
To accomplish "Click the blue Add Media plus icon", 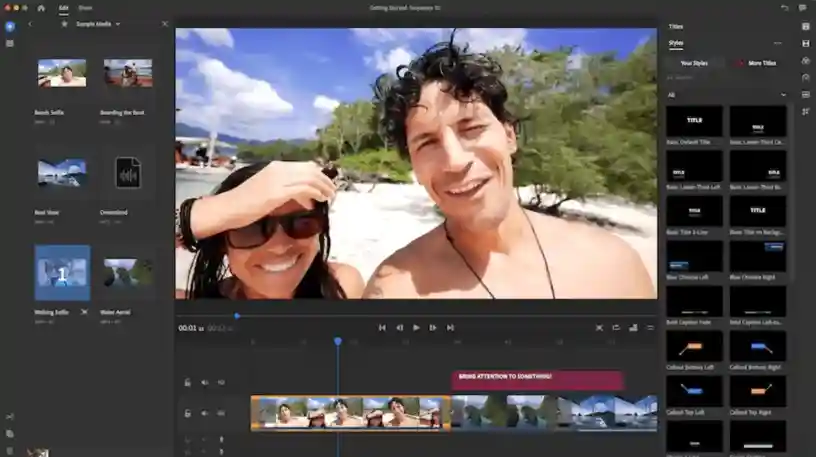I will click(x=10, y=26).
